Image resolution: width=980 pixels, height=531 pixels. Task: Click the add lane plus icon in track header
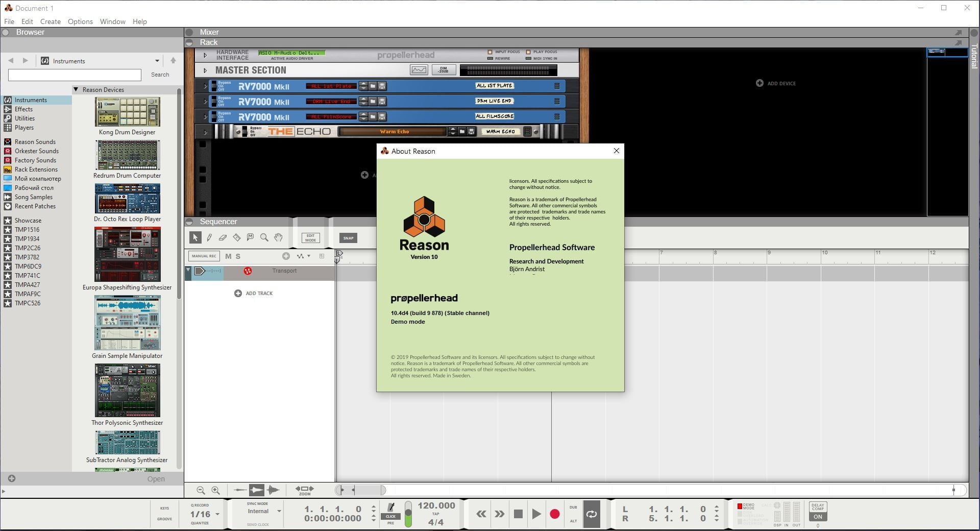pos(286,256)
